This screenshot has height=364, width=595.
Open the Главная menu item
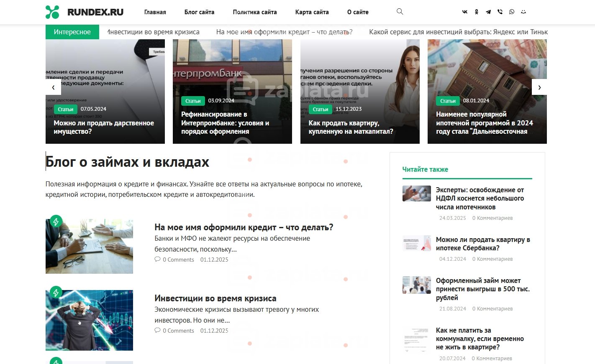point(155,12)
